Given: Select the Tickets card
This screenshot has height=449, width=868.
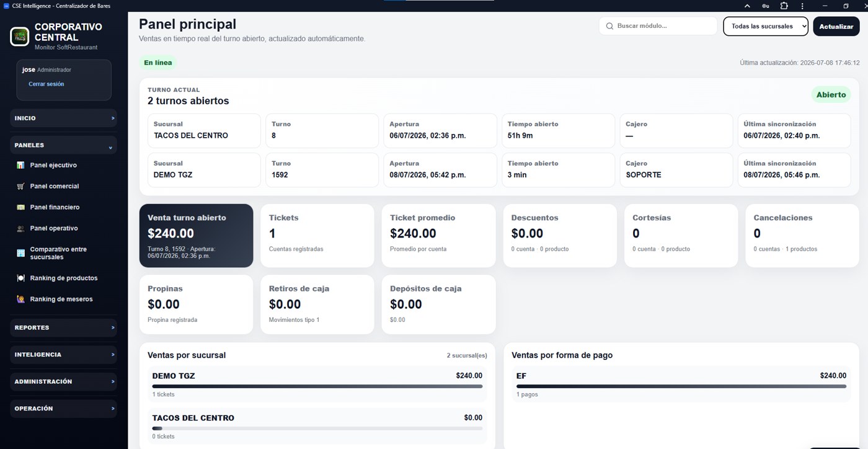Looking at the screenshot, I should click(317, 236).
